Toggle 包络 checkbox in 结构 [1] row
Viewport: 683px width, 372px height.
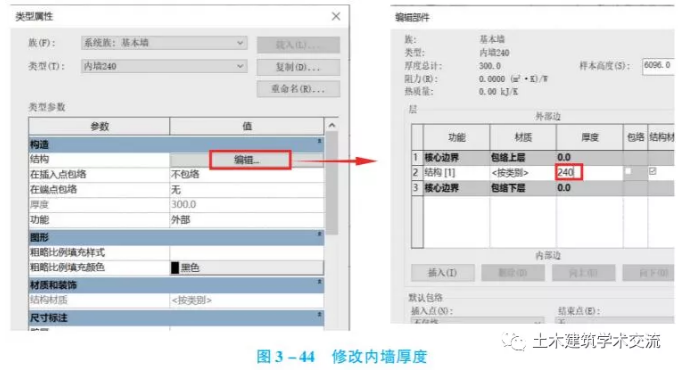[x=628, y=171]
